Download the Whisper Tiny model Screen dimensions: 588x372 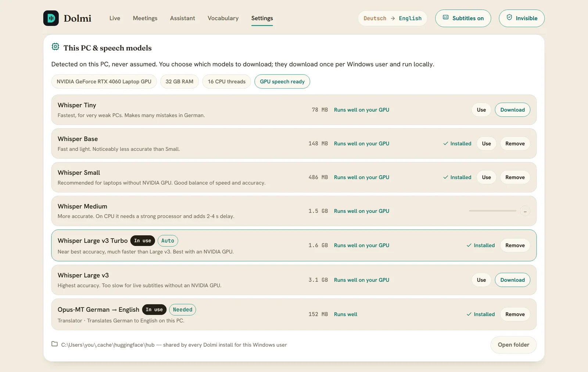click(x=512, y=110)
